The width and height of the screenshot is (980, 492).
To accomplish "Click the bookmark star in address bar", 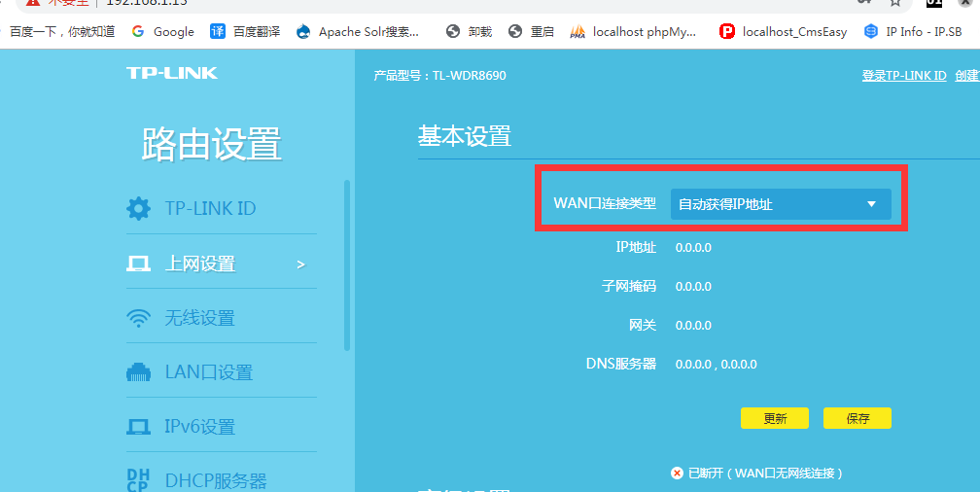I will [895, 3].
